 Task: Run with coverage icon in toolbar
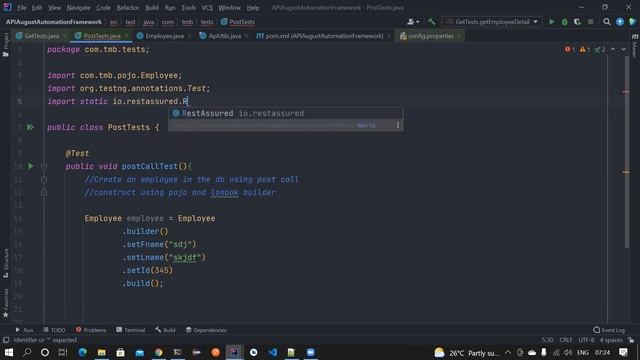coord(577,22)
